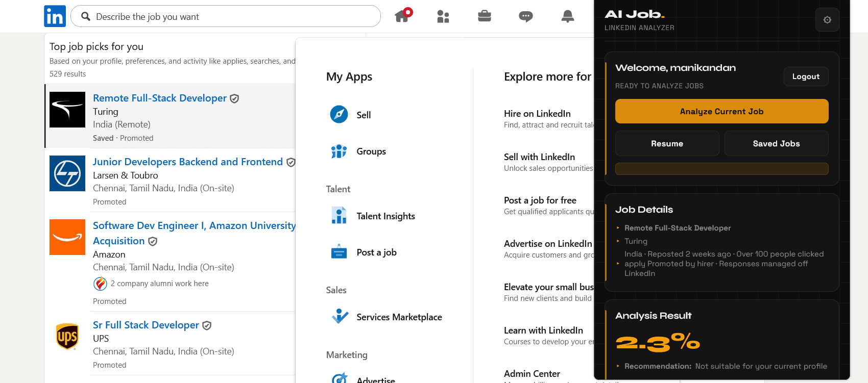Open the Messaging chat bubble icon
The image size is (868, 383).
(526, 17)
